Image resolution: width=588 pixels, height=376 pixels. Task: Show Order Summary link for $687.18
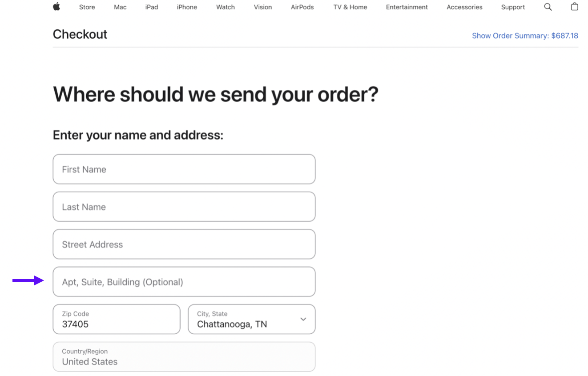[525, 36]
